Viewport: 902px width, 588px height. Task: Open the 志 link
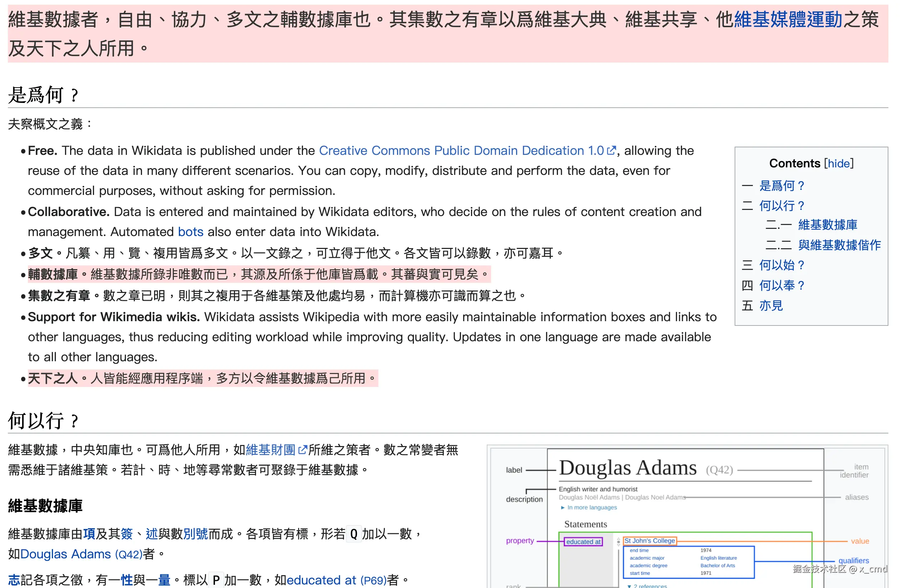[14, 580]
